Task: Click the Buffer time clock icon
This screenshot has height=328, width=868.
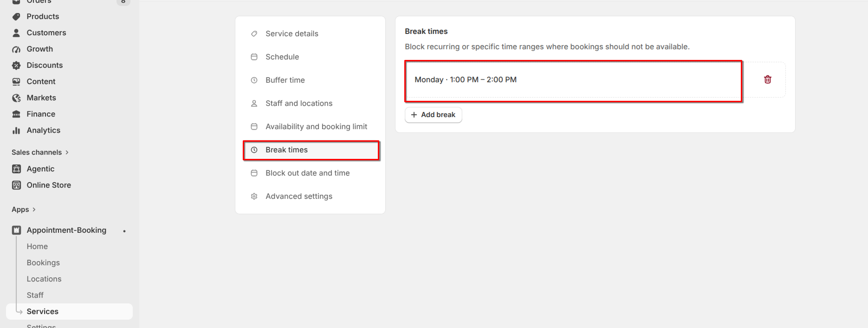Action: point(254,80)
